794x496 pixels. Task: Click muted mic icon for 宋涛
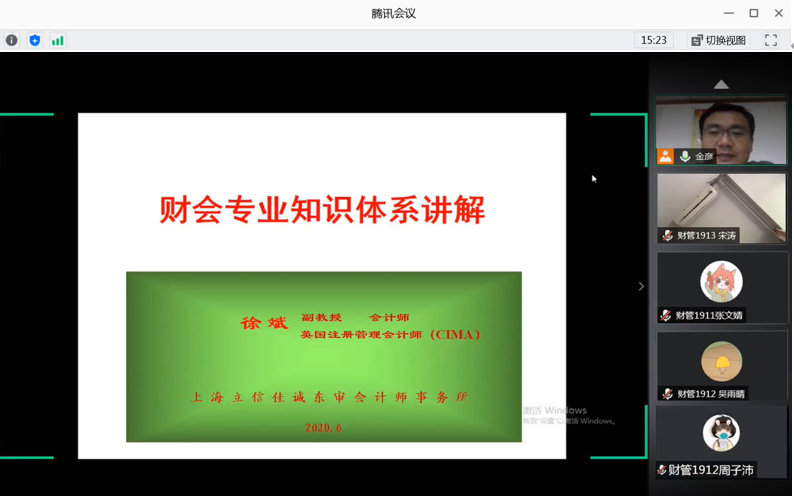pos(666,236)
